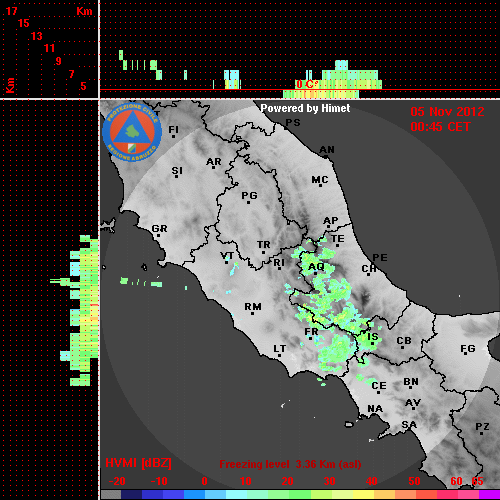The width and height of the screenshot is (500, 500).
Task: Click the AV city label
Action: pyautogui.click(x=413, y=403)
